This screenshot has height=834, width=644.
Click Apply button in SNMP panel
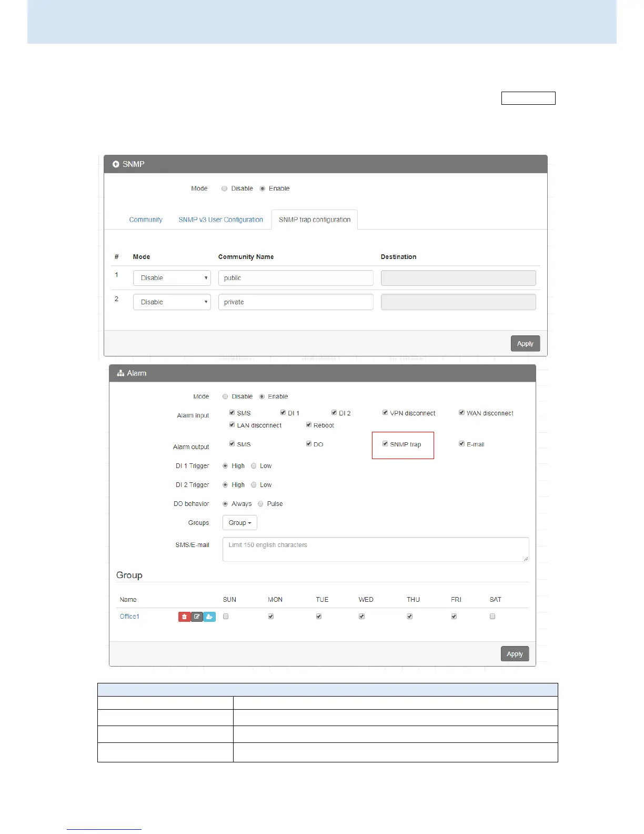[525, 344]
